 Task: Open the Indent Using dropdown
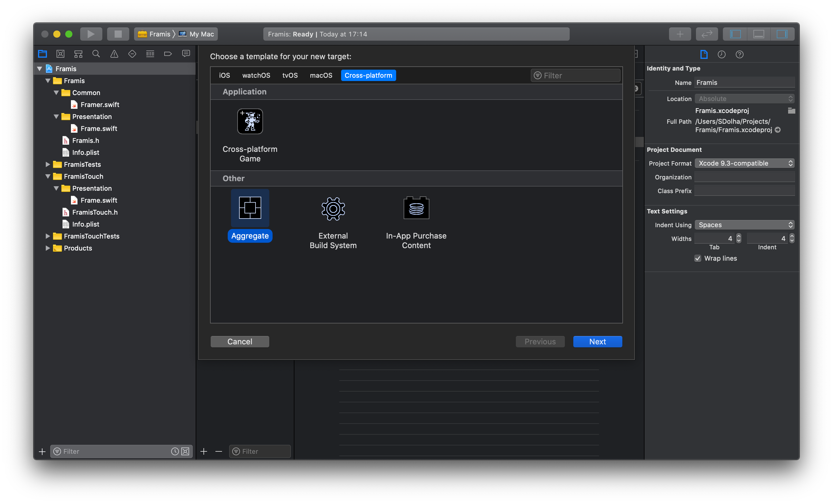click(x=744, y=225)
